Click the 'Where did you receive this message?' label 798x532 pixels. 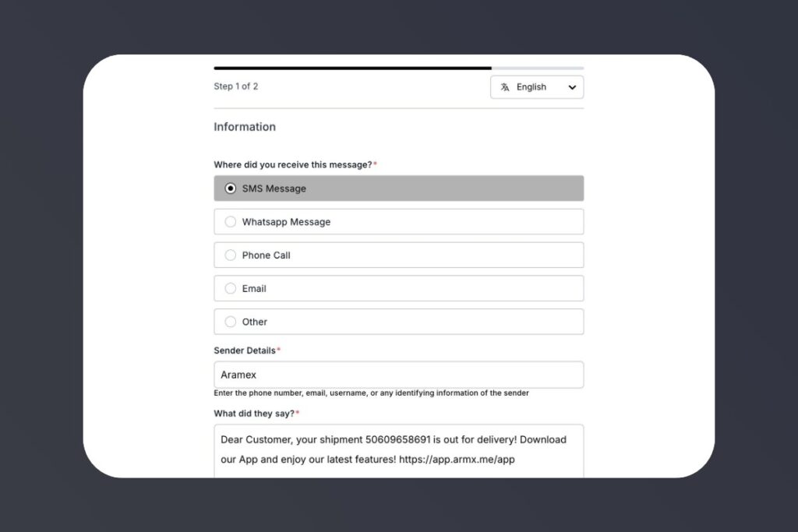click(293, 164)
